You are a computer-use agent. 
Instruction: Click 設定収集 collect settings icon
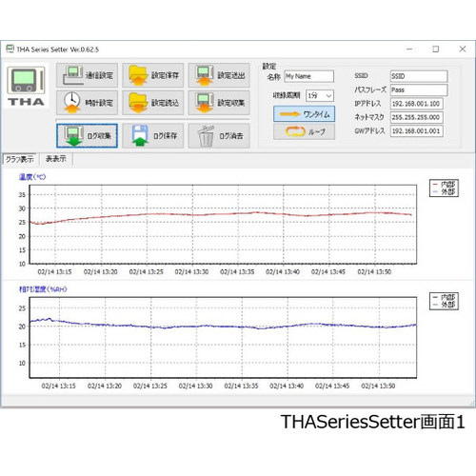point(219,103)
